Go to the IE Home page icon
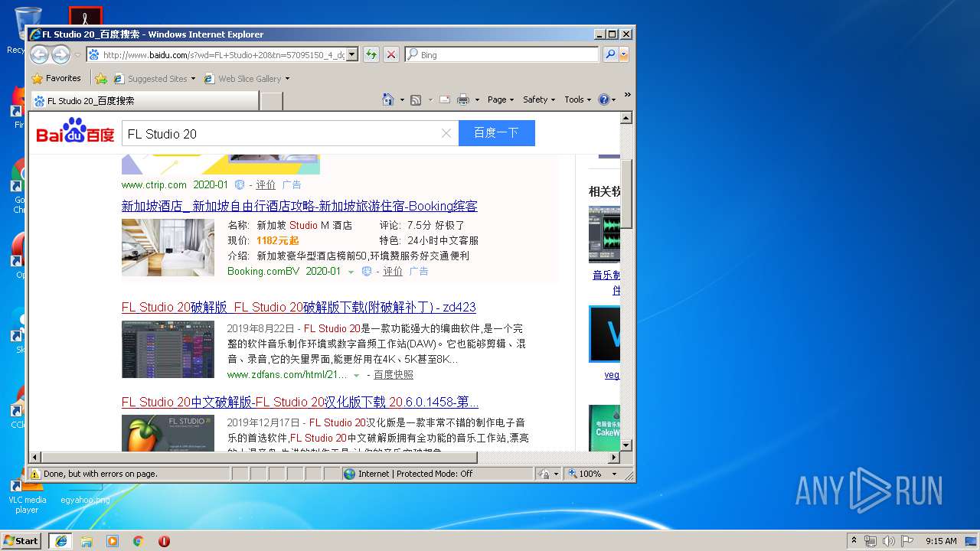This screenshot has width=980, height=551. (x=388, y=99)
